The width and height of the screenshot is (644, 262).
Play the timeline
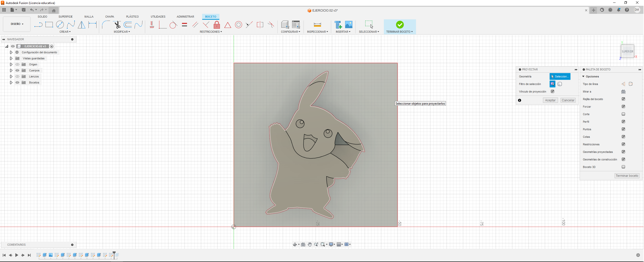tap(17, 255)
